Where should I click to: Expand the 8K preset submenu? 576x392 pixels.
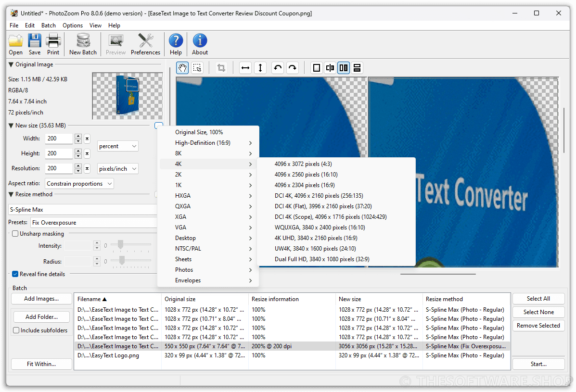(x=208, y=153)
